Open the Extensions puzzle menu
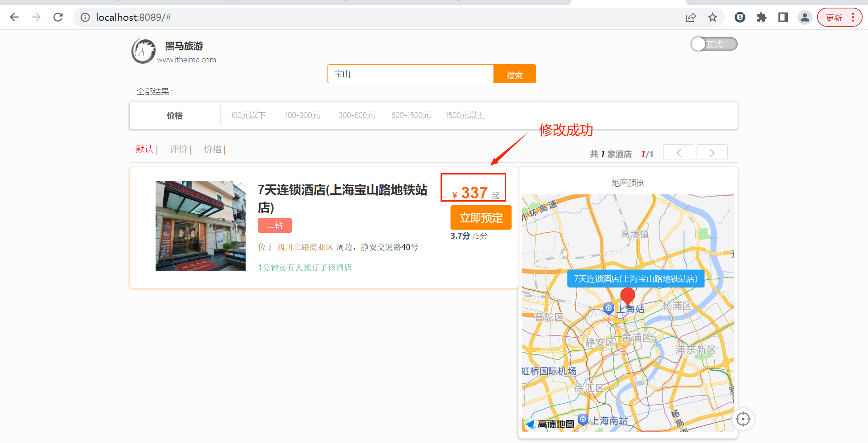The height and width of the screenshot is (443, 868). 762,17
